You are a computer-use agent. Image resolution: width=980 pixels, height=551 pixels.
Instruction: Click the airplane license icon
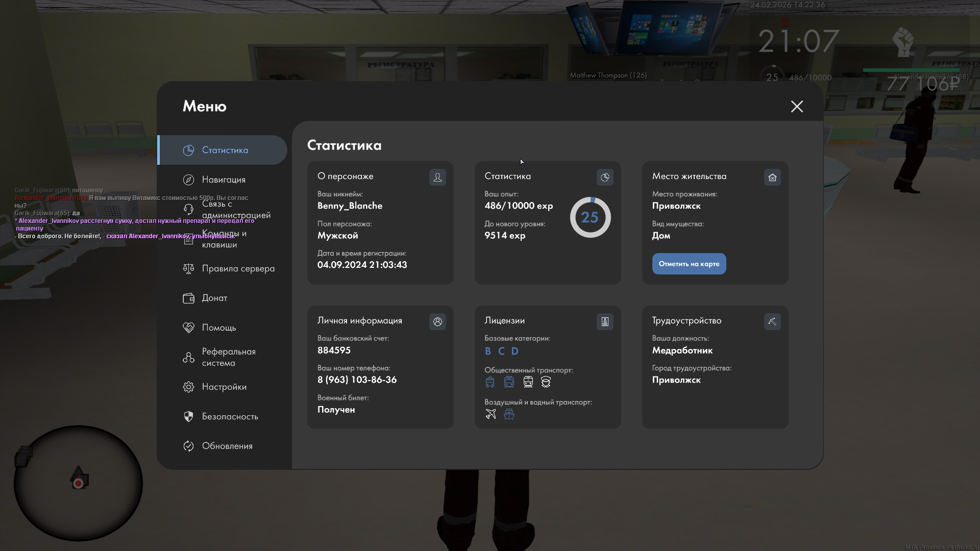(x=491, y=414)
